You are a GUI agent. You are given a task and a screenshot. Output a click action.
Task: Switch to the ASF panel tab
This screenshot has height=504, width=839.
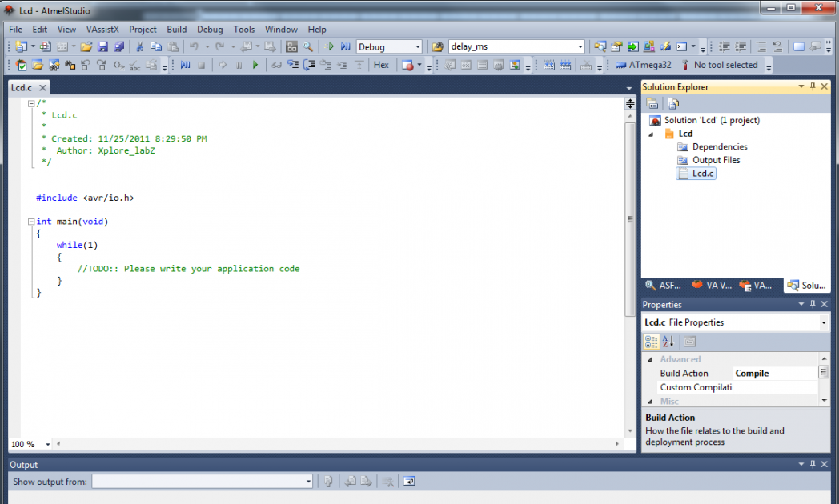pos(664,286)
